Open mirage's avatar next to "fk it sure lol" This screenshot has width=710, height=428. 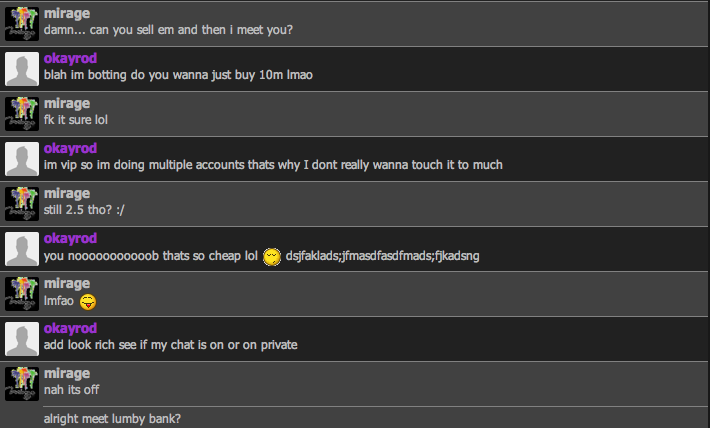pos(22,114)
